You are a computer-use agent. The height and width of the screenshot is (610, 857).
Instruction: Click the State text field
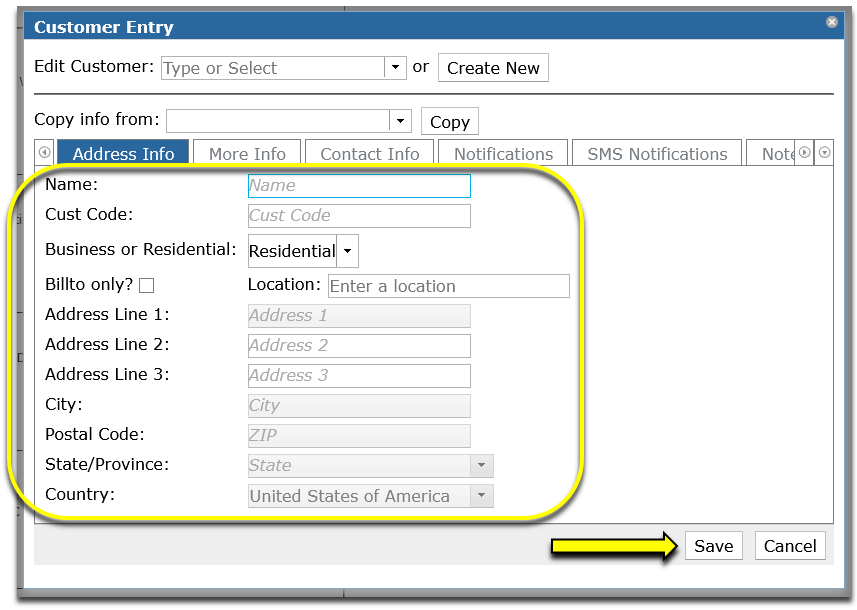(359, 466)
